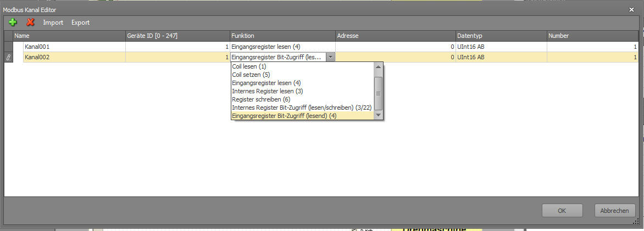Image resolution: width=644 pixels, height=231 pixels.
Task: Click Datentyp cell UInt16 AB of Kanal002
Action: (501, 58)
